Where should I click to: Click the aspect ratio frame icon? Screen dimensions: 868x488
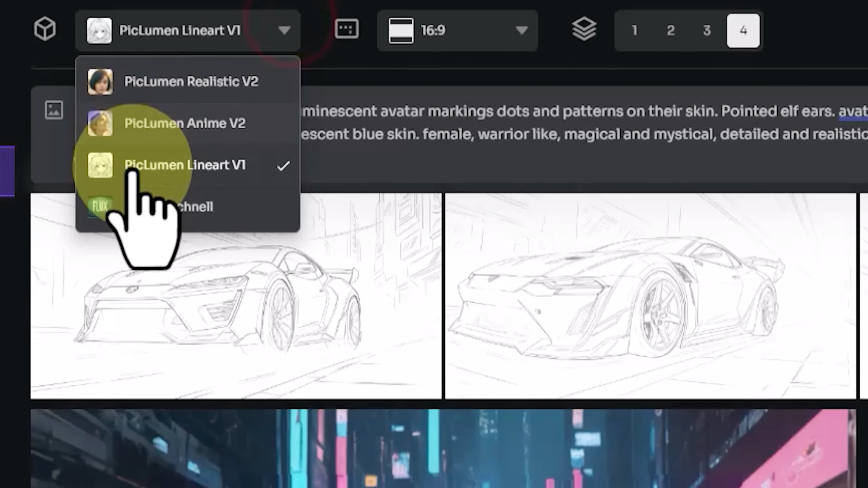tap(347, 29)
